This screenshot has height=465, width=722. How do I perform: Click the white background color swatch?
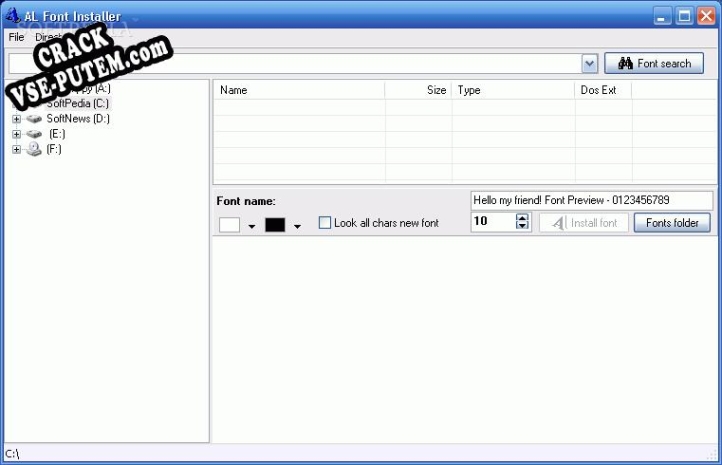pyautogui.click(x=229, y=225)
